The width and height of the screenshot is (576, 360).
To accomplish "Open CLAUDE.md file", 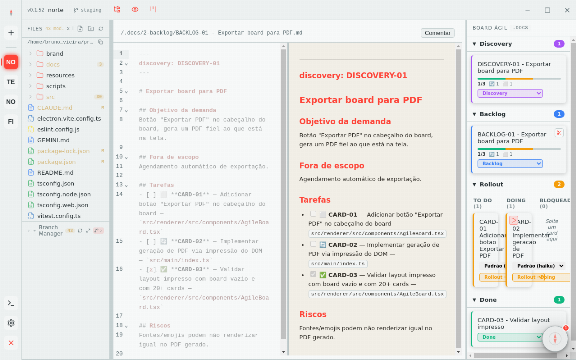I will coord(54,108).
